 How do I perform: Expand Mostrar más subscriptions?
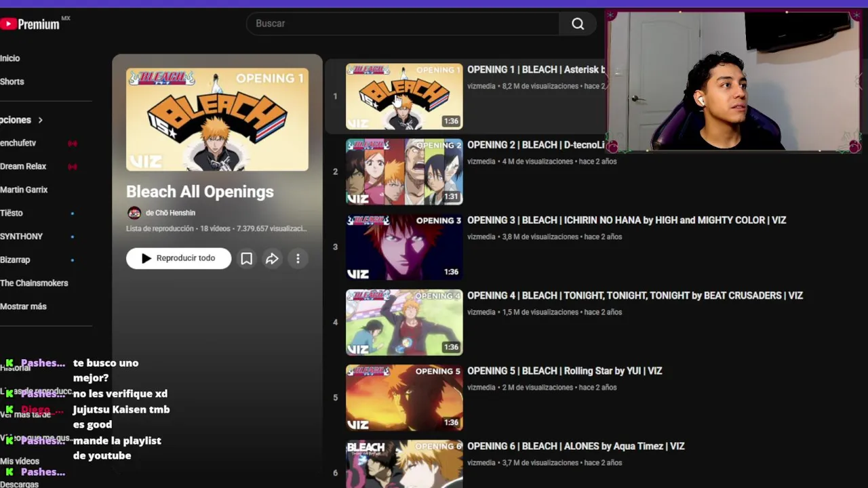click(23, 306)
